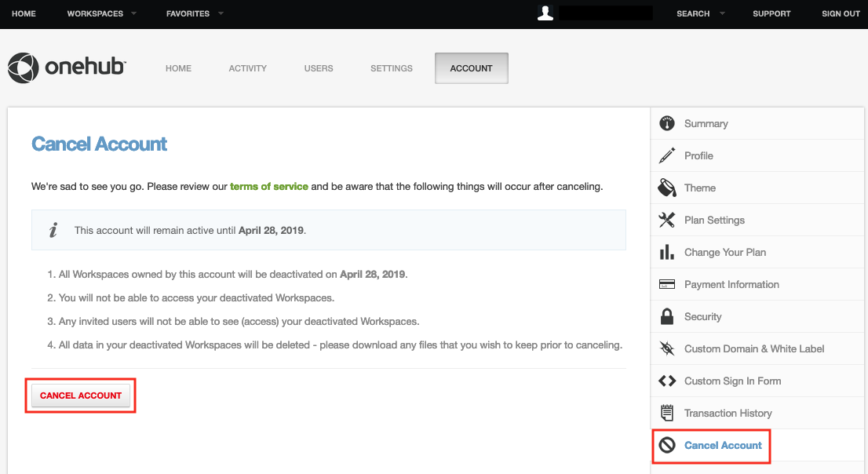The width and height of the screenshot is (868, 474).
Task: Click the Change Your Plan bar chart icon
Action: 667,252
